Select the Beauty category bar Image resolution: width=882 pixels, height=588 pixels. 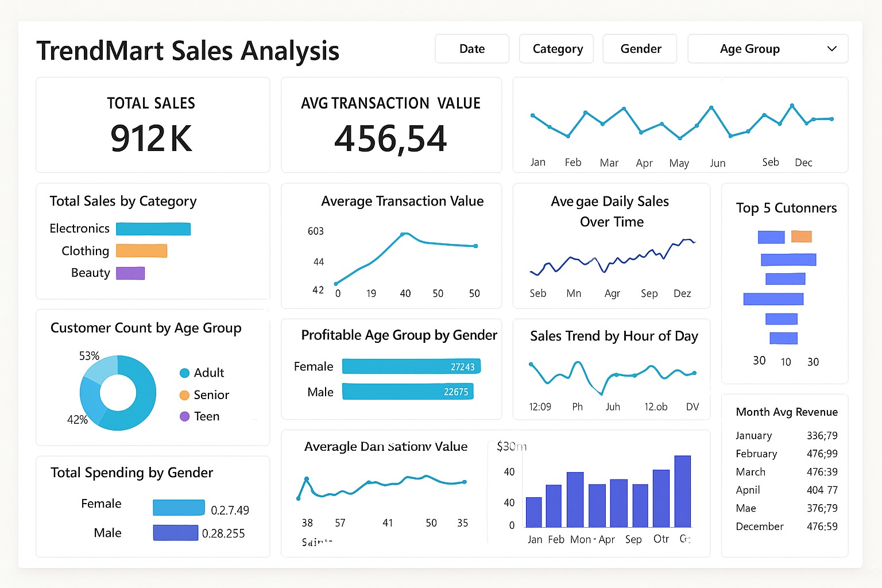pyautogui.click(x=130, y=273)
